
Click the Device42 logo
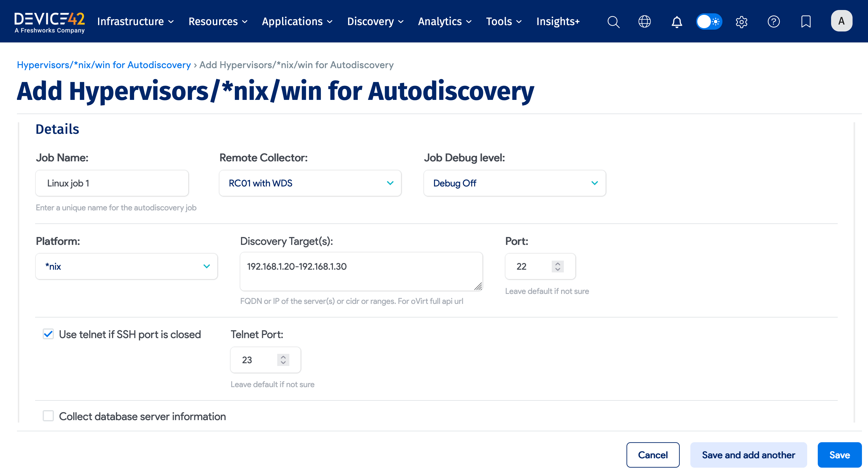coord(49,21)
